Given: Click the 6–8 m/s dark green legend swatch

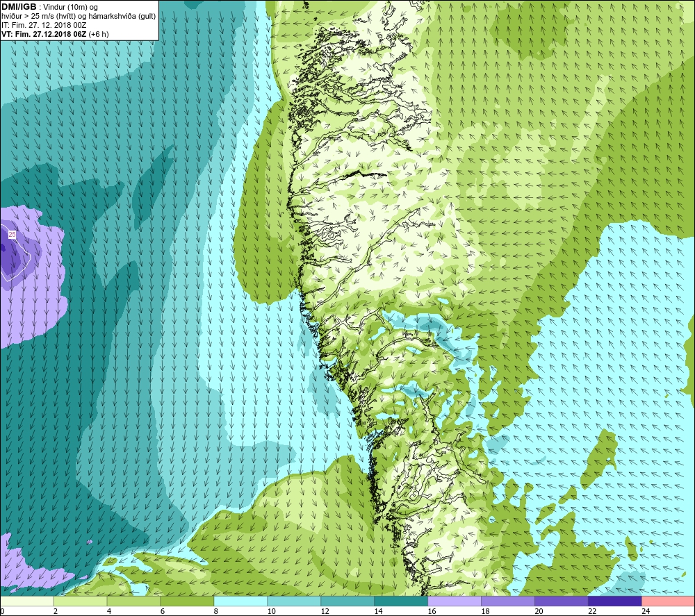Looking at the screenshot, I should click(x=187, y=601).
